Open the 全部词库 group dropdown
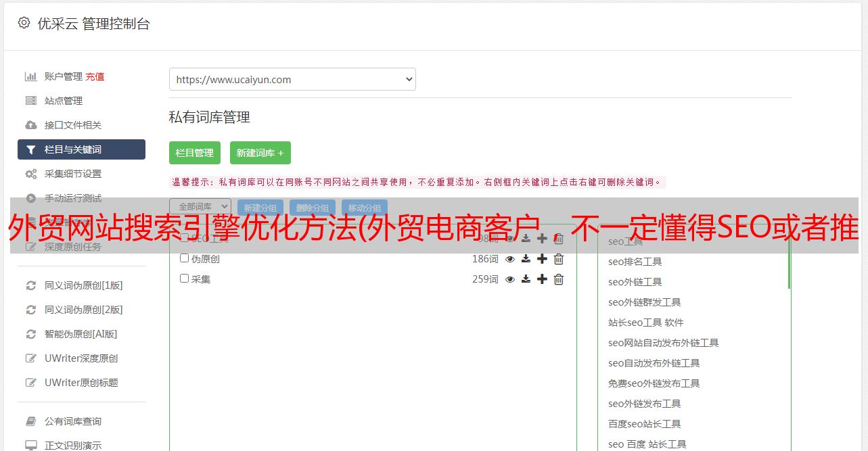868x451 pixels. tap(200, 207)
